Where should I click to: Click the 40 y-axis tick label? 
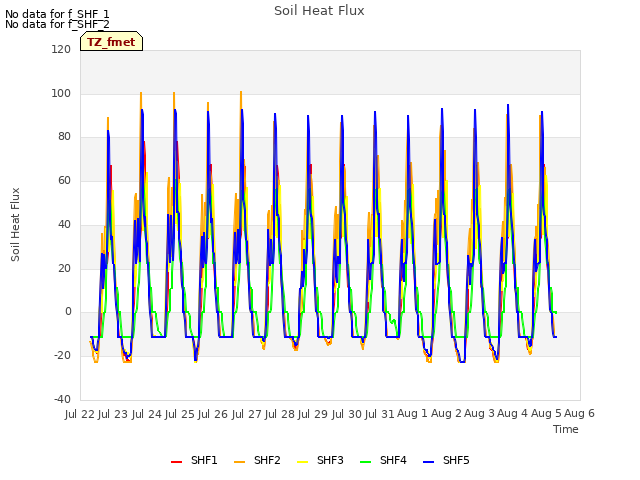click(64, 224)
